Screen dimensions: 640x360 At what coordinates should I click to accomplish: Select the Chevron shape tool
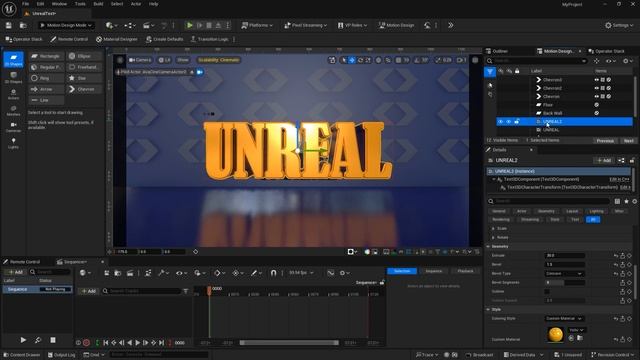[84, 89]
